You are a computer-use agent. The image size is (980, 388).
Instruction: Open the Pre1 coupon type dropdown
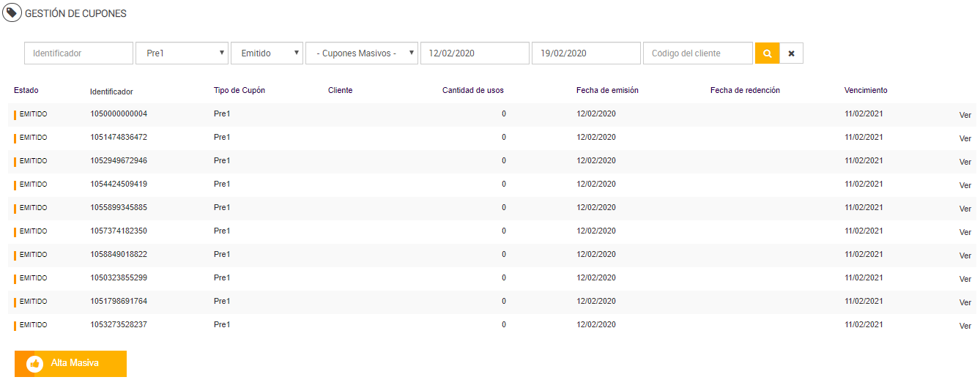point(182,53)
